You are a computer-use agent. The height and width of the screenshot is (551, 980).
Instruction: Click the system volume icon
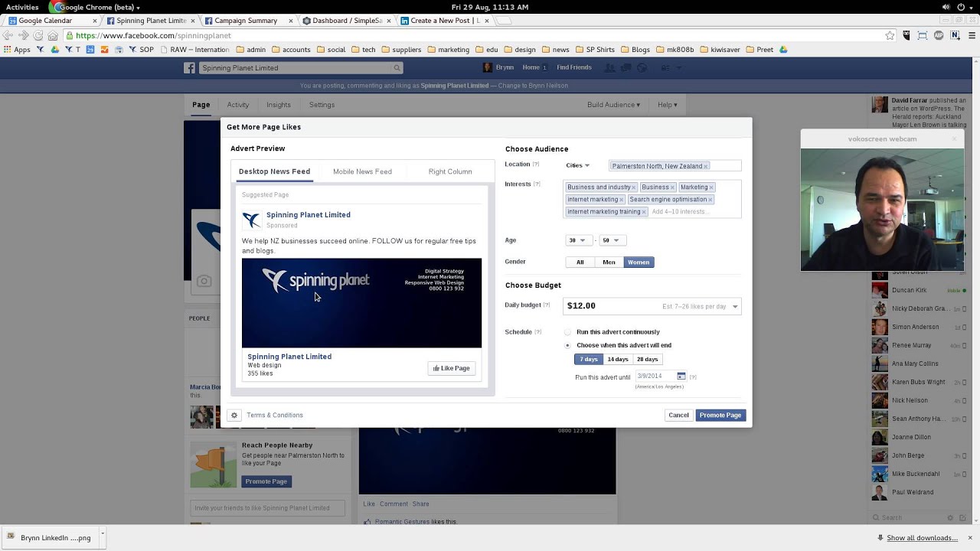click(947, 7)
